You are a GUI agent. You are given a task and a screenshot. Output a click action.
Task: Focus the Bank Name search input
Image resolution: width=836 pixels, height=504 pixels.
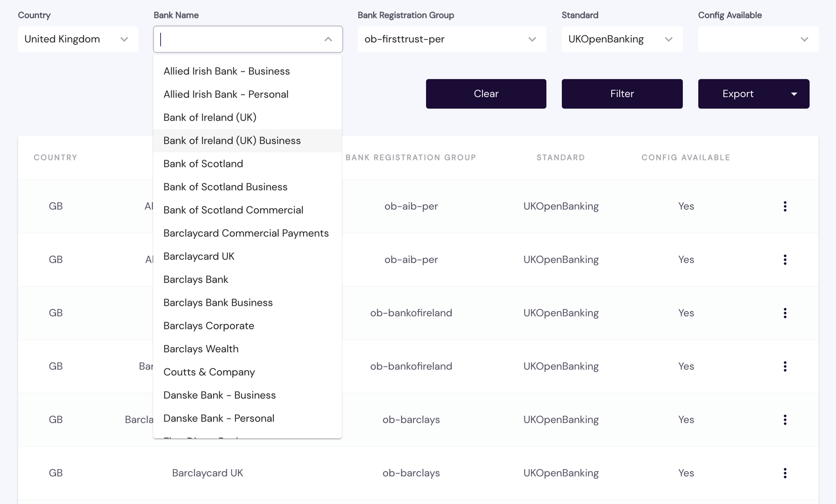[x=238, y=39]
